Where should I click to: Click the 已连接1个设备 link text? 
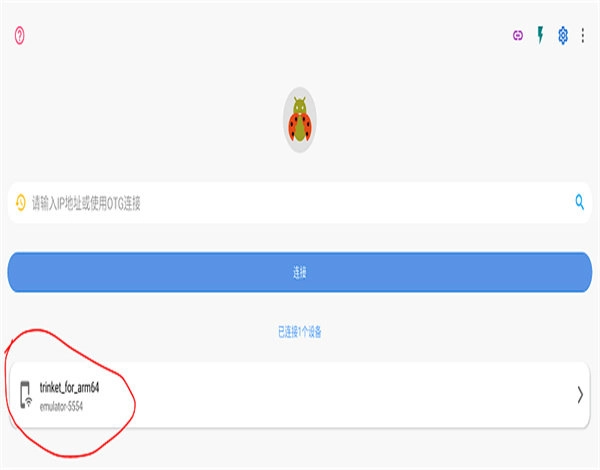tap(300, 332)
